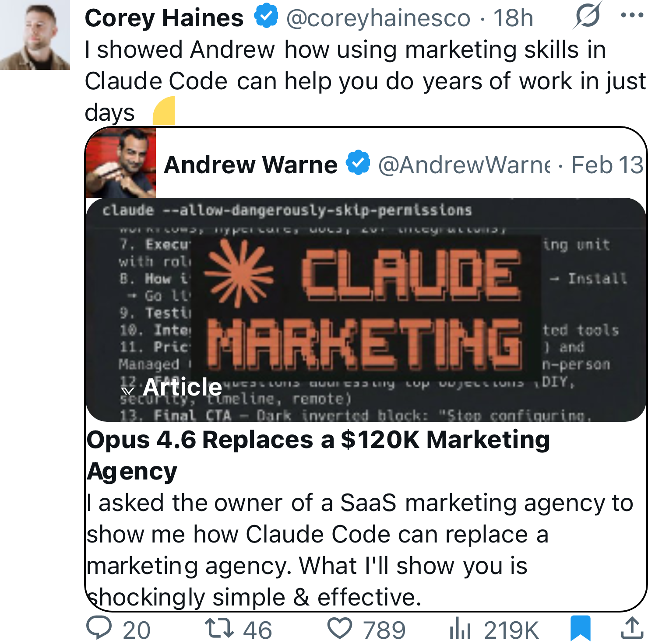The image size is (648, 644).
Task: Open the three-dot more options menu
Action: coord(632,15)
